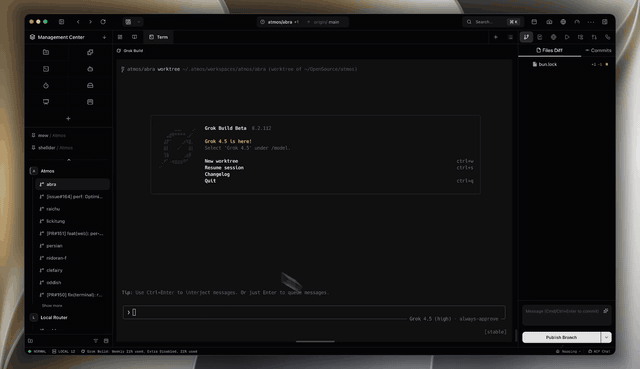Open the pinned shellder / Atmos item
The height and width of the screenshot is (369, 640).
[52, 148]
